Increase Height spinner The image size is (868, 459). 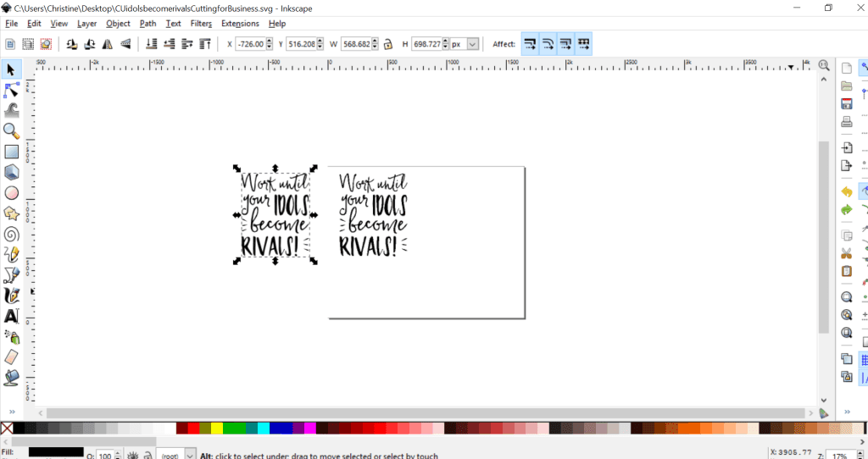point(446,41)
